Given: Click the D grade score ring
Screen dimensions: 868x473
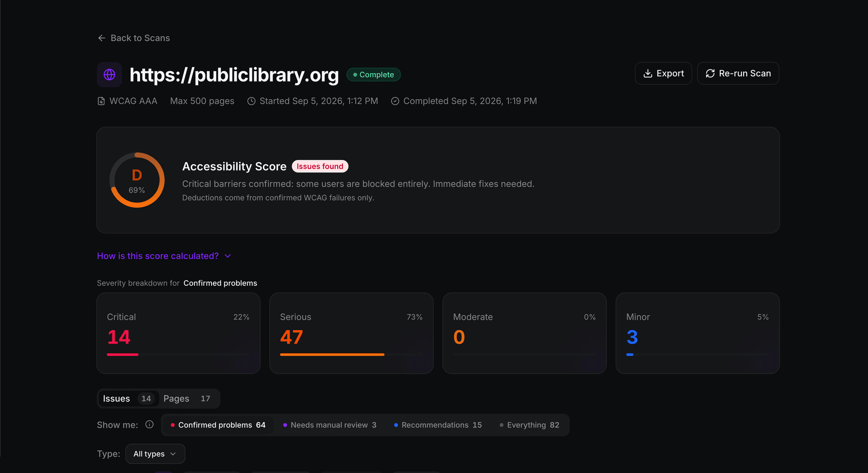Looking at the screenshot, I should [137, 180].
